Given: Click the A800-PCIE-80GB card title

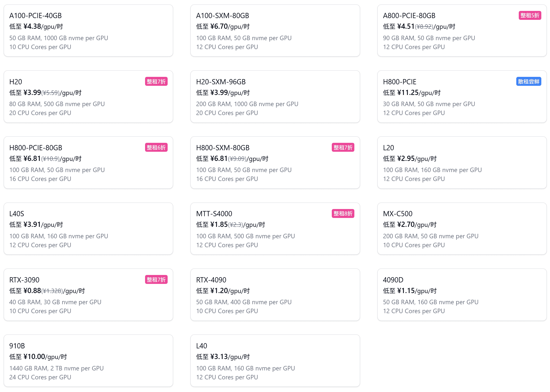Looking at the screenshot, I should (409, 16).
